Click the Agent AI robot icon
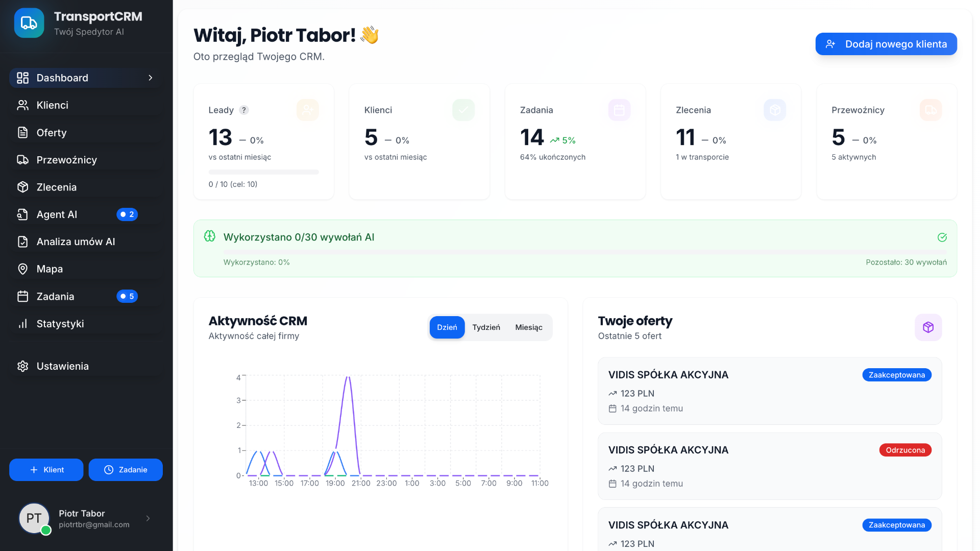The width and height of the screenshot is (980, 551). click(x=22, y=214)
